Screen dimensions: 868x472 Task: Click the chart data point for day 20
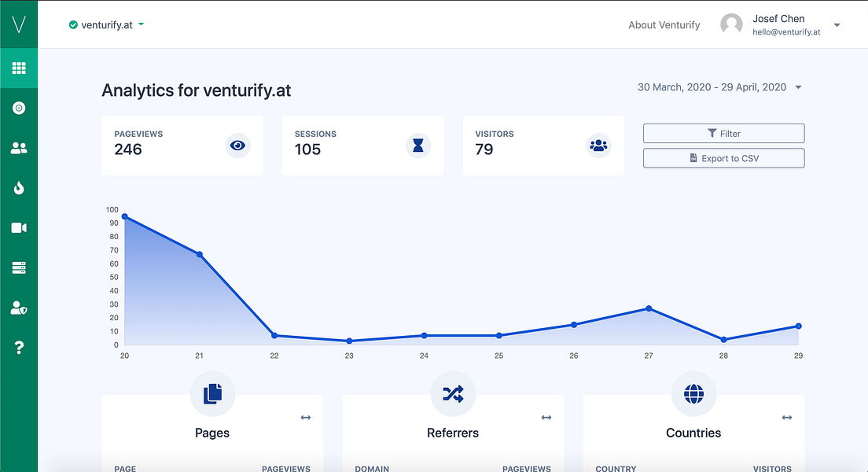click(x=124, y=216)
